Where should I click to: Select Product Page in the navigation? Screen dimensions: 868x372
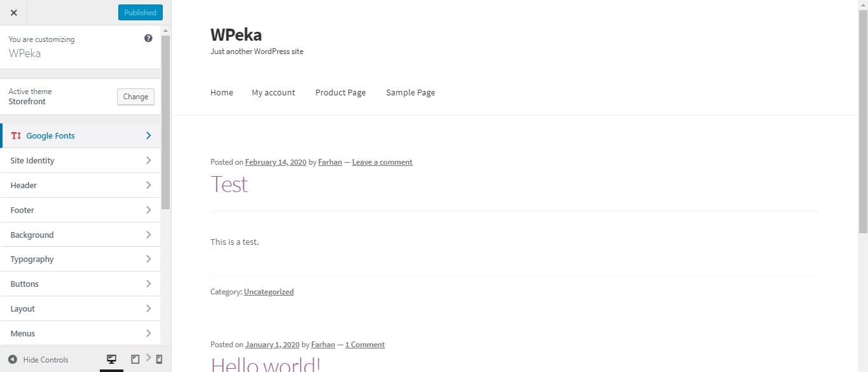click(x=340, y=92)
